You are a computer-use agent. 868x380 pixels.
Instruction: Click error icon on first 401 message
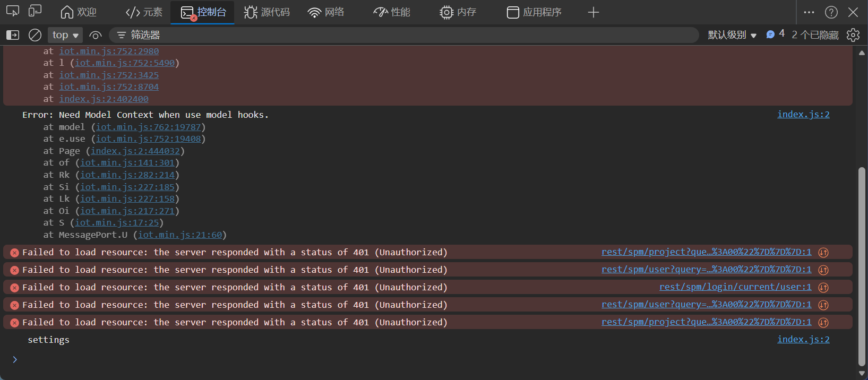(x=14, y=253)
